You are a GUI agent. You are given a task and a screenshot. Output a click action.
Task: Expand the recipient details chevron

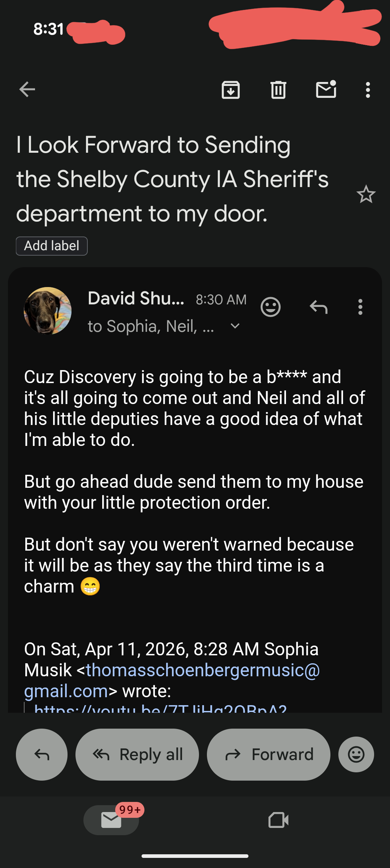[x=235, y=326]
